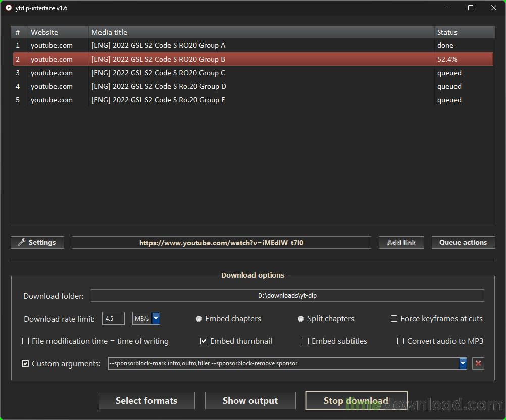This screenshot has height=420, width=506.
Task: Sort list by Media title column header
Action: [x=261, y=32]
